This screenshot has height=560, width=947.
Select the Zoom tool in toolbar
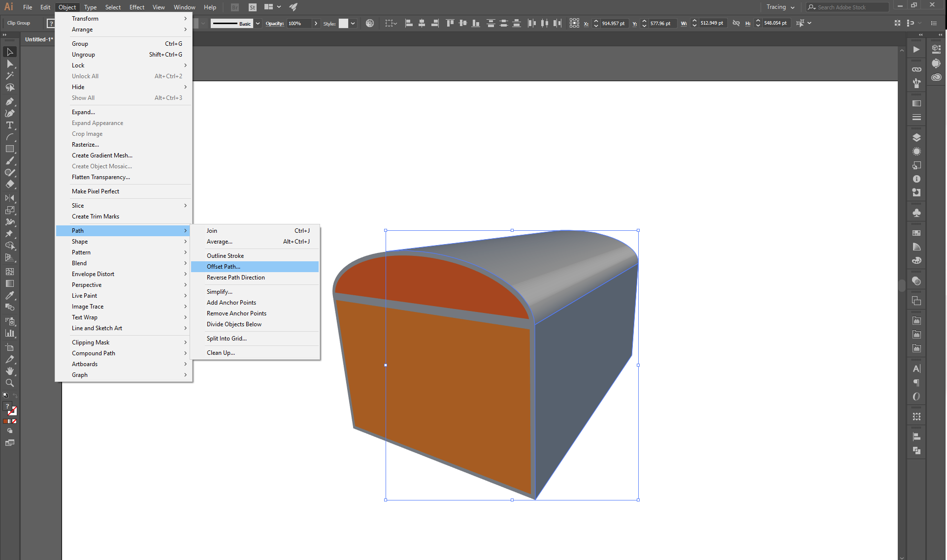pyautogui.click(x=9, y=384)
